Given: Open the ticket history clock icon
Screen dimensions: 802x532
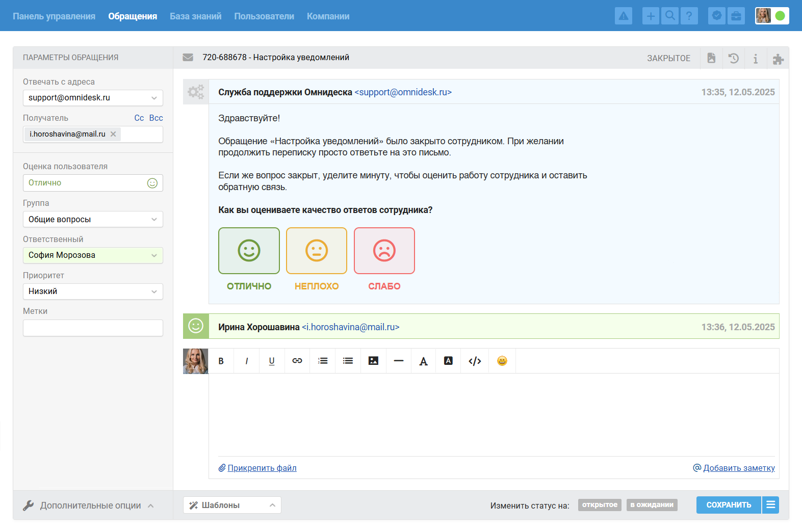Looking at the screenshot, I should [733, 58].
